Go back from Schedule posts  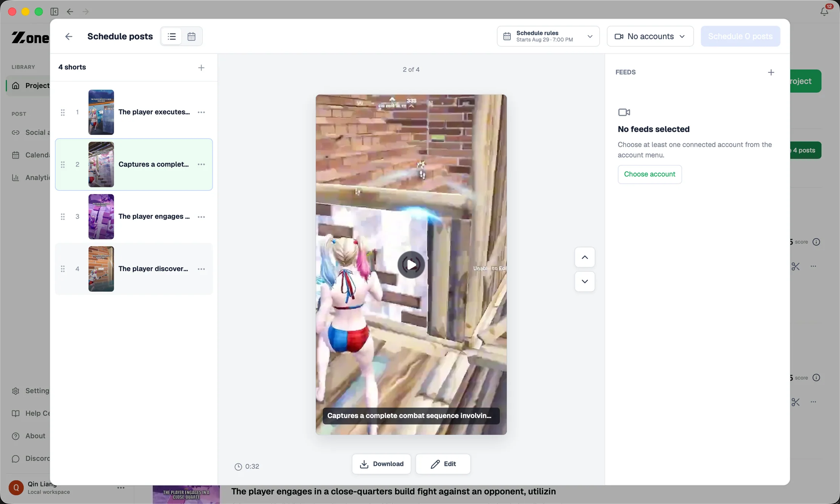(x=69, y=36)
